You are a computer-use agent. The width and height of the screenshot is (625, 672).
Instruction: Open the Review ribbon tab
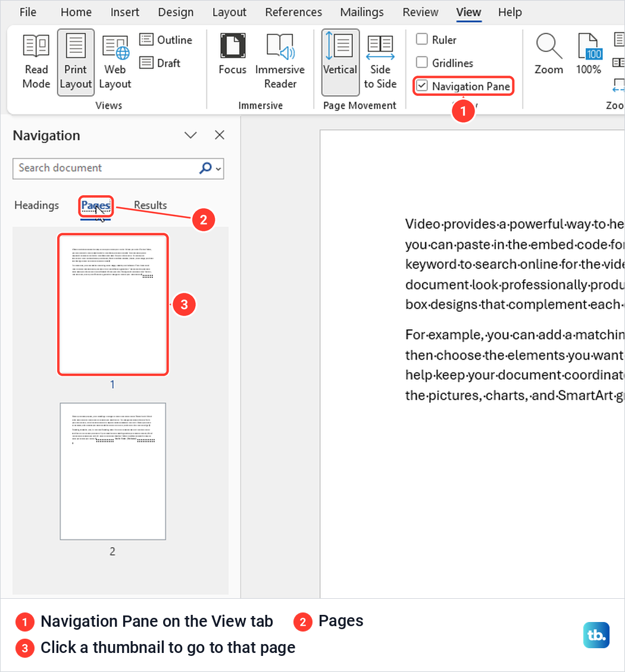click(420, 12)
